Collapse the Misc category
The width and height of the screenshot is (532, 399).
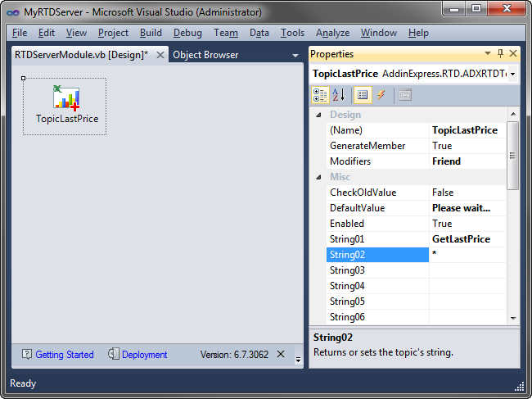click(318, 177)
